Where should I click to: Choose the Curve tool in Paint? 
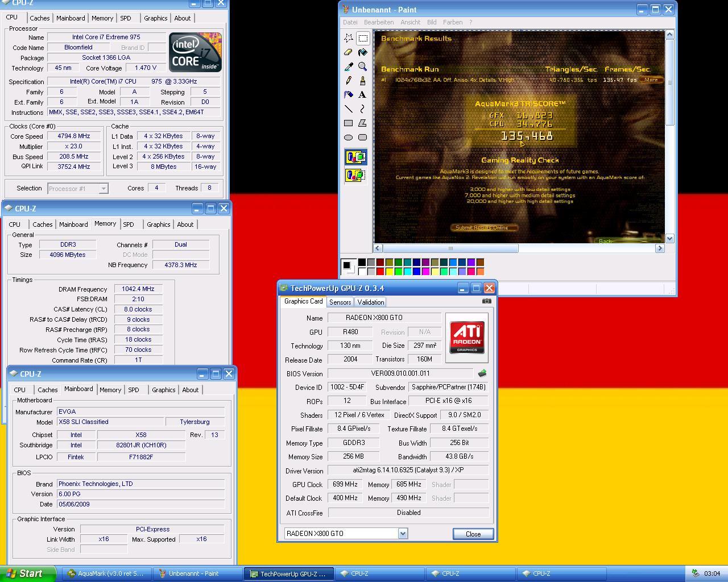363,109
